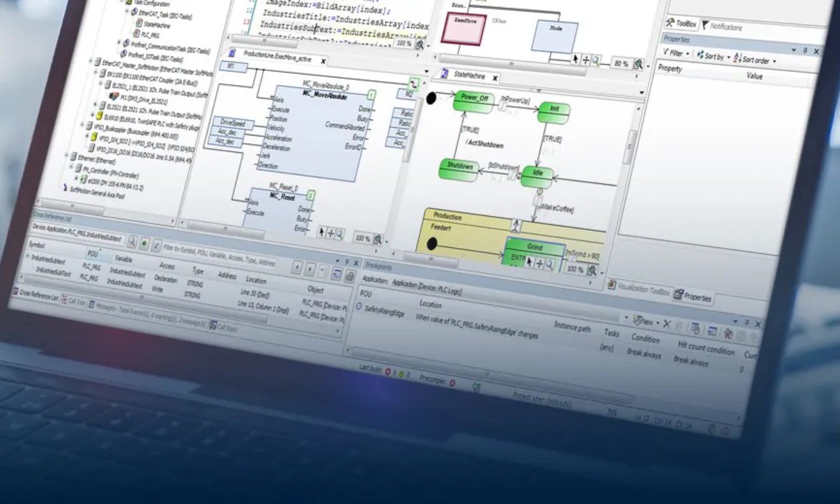Click the VPIO_SI4_SO2 yellow module icon
The height and width of the screenshot is (504, 840).
pos(94,137)
